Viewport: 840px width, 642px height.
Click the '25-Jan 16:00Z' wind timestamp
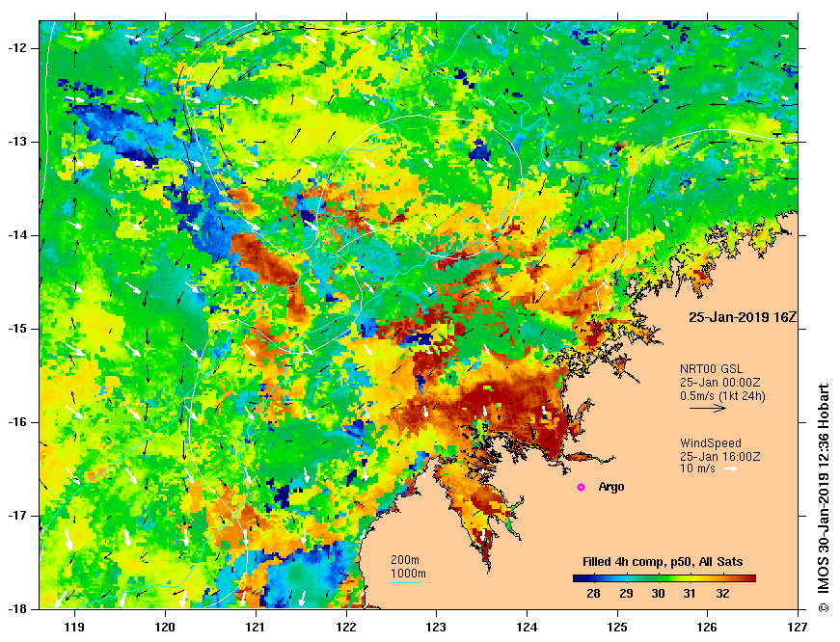pos(720,457)
